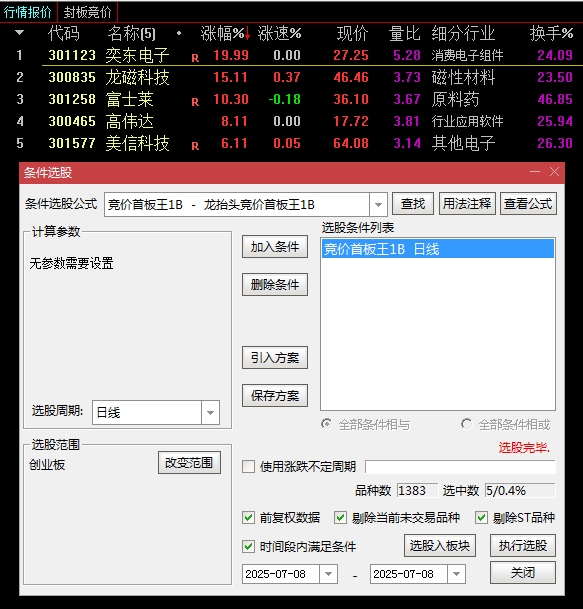The image size is (583, 609).
Task: Open the 封板竞价 tab
Action: point(87,12)
